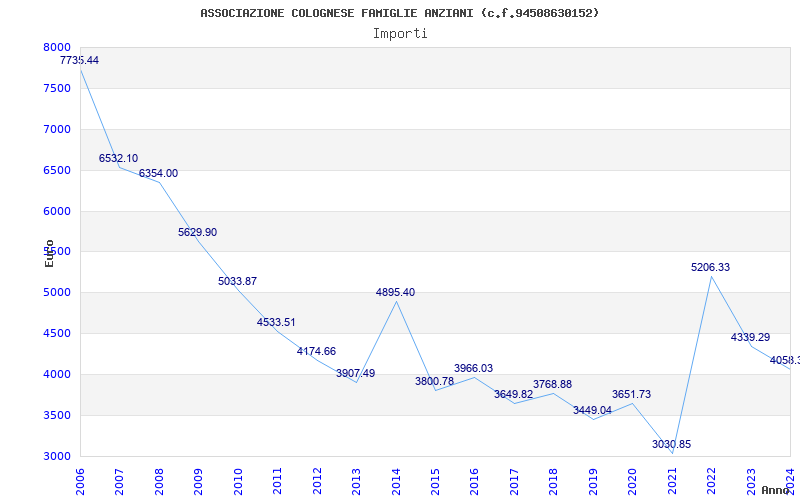
Task: Select data label 5033.87
Action: pyautogui.click(x=237, y=281)
